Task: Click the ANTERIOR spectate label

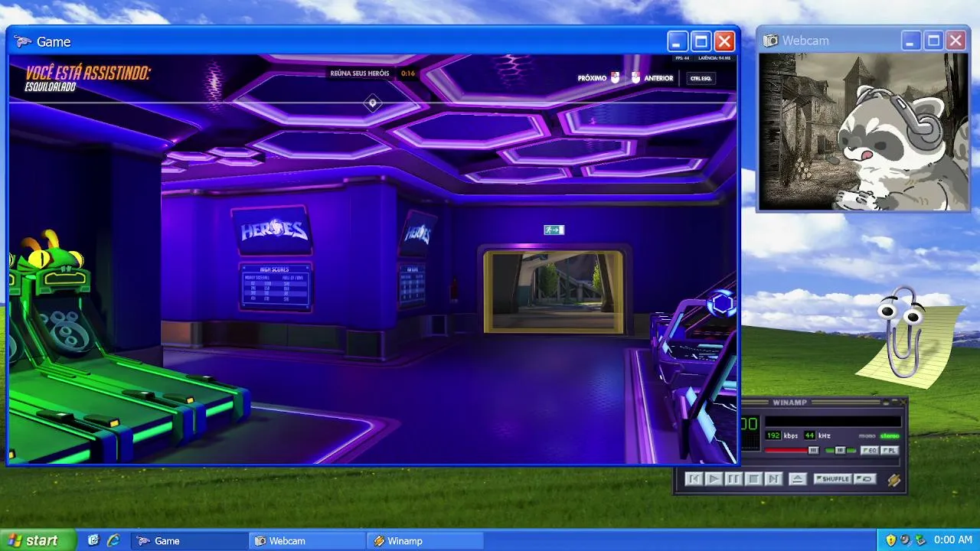Action: (658, 78)
